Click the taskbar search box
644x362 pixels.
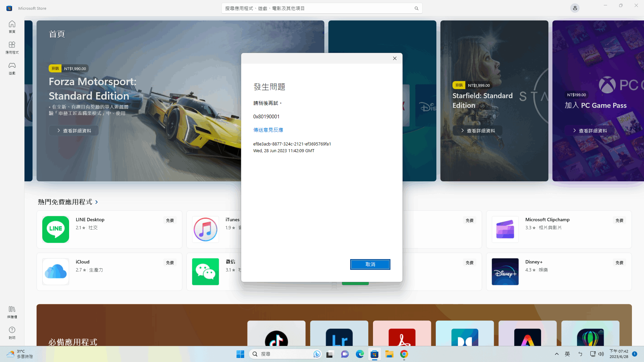[x=285, y=354]
